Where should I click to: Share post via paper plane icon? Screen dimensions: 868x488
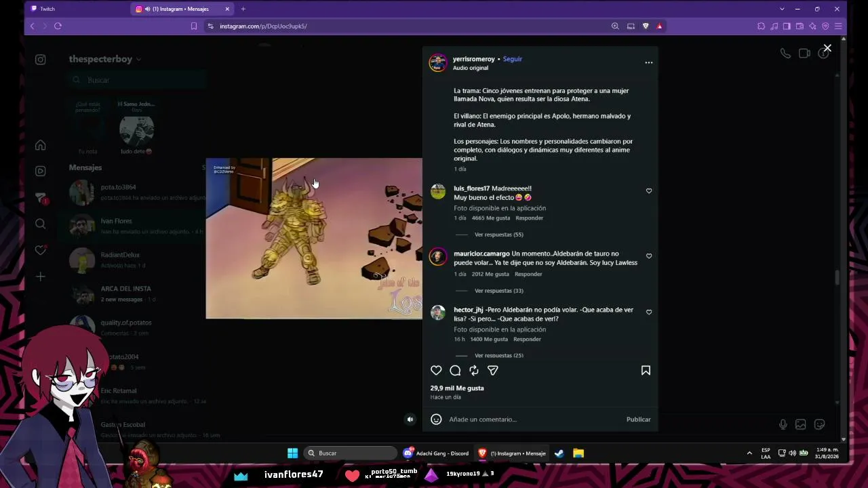pos(493,370)
